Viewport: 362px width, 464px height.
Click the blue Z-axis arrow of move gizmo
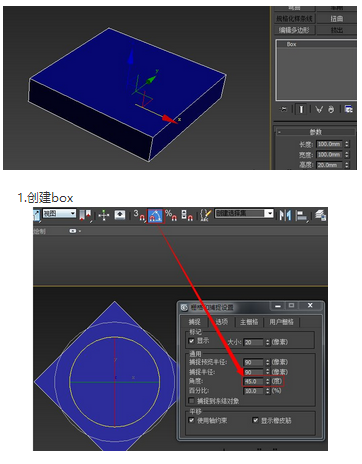click(131, 56)
